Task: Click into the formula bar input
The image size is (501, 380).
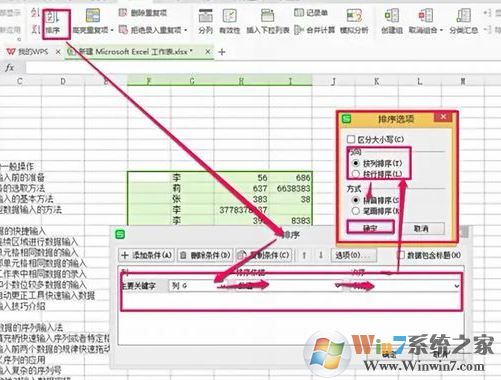Action: click(263, 68)
